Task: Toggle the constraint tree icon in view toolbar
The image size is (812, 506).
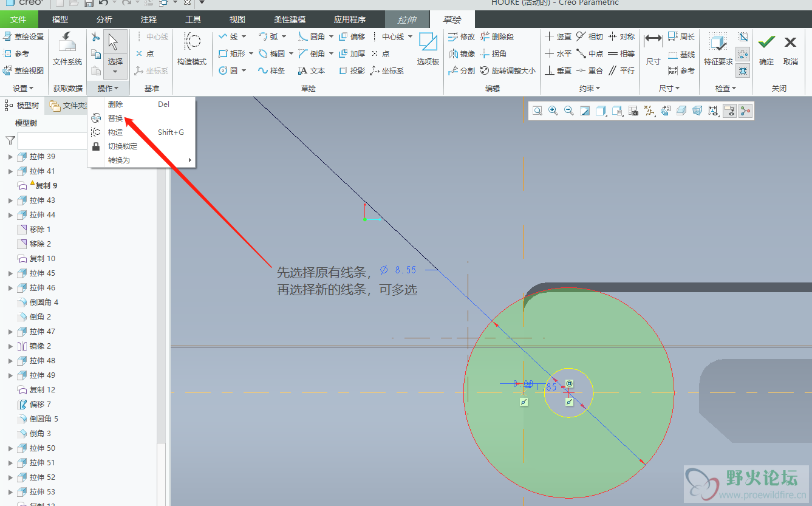Action: [745, 111]
